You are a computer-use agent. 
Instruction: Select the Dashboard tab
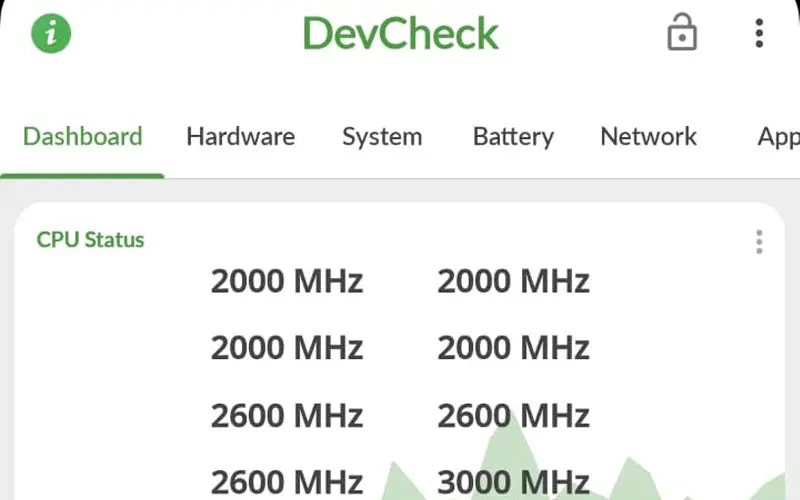[83, 137]
